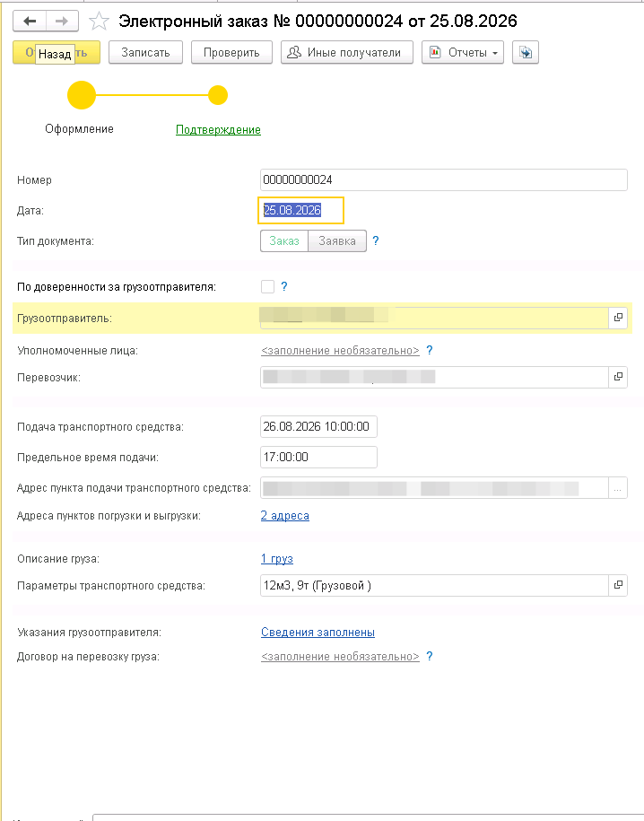Click the Номер input field
This screenshot has height=821, width=644.
[443, 179]
